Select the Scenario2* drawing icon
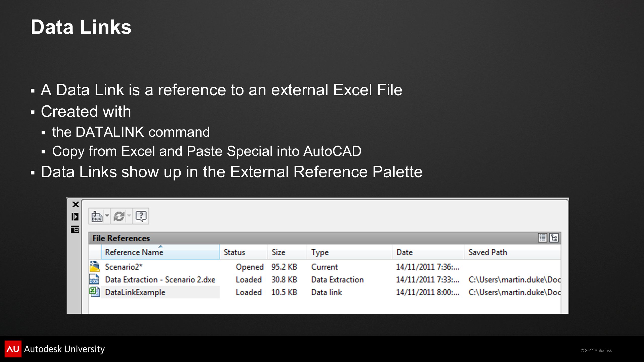Screen dimensions: 644x362 pos(95,266)
